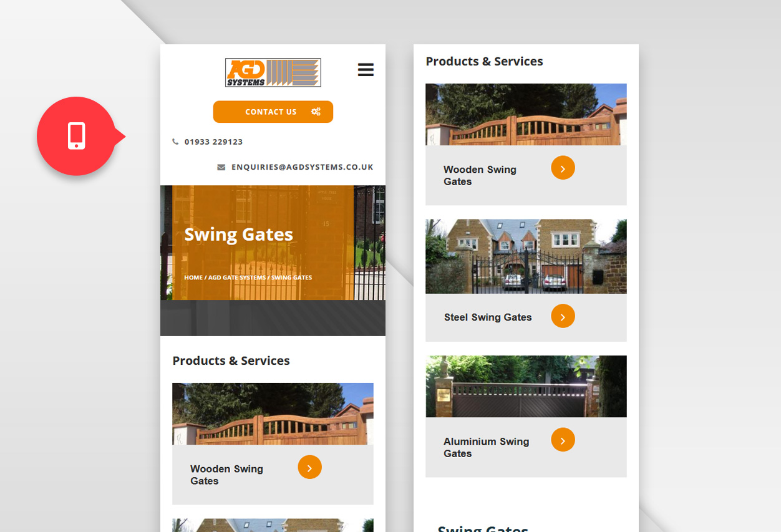Image resolution: width=781 pixels, height=532 pixels.
Task: Click the envelope icon beside the email address
Action: (x=221, y=167)
